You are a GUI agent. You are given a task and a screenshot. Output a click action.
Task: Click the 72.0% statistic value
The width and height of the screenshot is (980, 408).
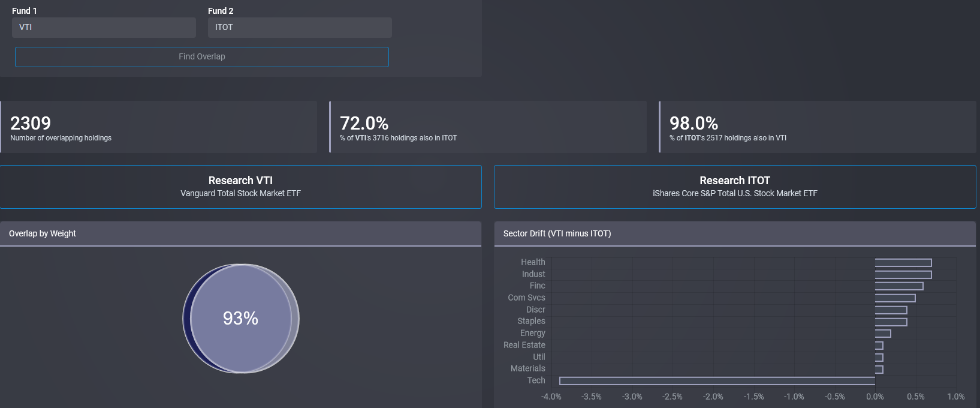[364, 123]
